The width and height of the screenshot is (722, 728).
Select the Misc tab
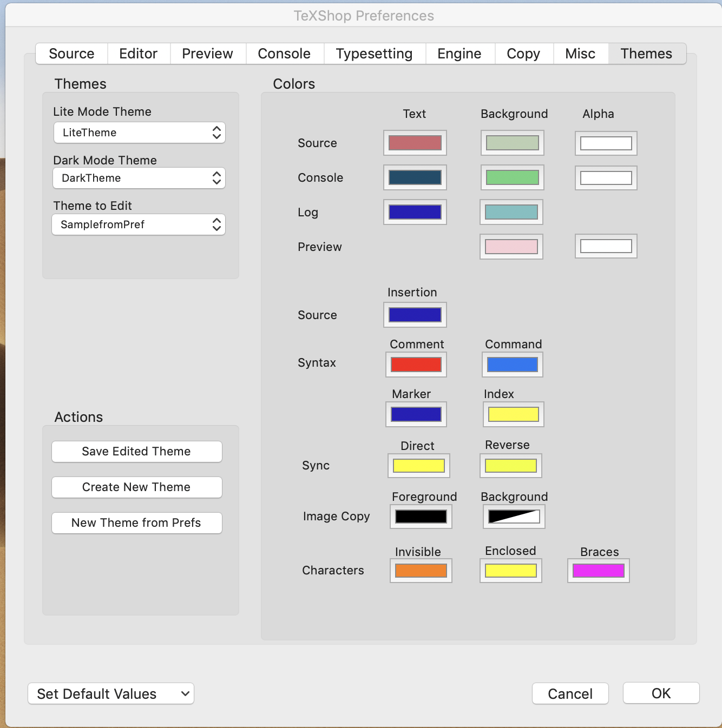click(581, 54)
